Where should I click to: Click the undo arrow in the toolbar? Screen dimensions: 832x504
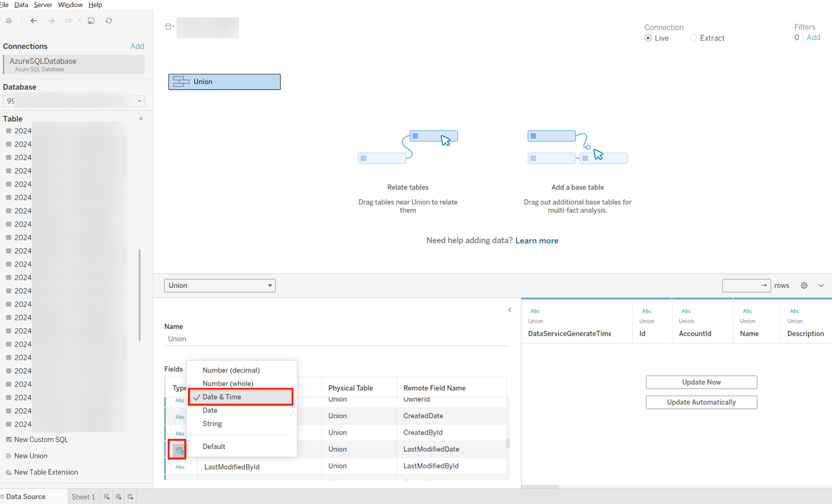click(34, 20)
